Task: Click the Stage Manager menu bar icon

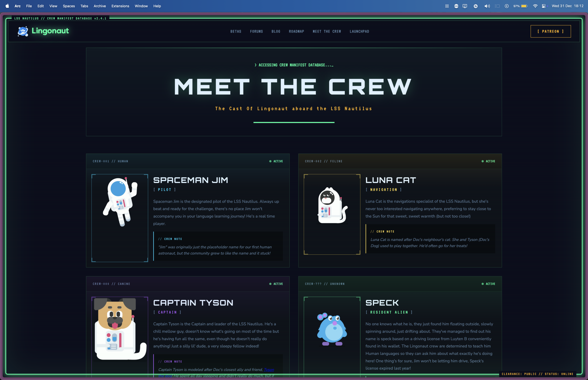Action: 497,6
